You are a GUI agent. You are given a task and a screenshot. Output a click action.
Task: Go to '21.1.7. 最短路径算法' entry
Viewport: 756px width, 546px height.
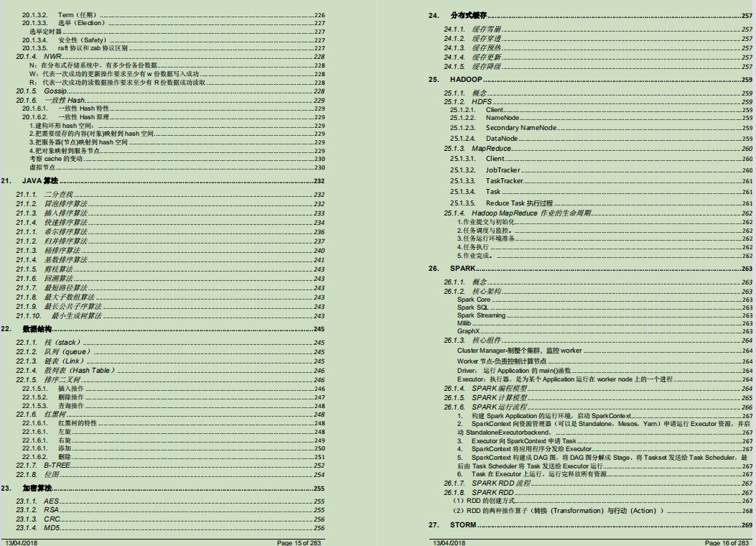click(170, 288)
